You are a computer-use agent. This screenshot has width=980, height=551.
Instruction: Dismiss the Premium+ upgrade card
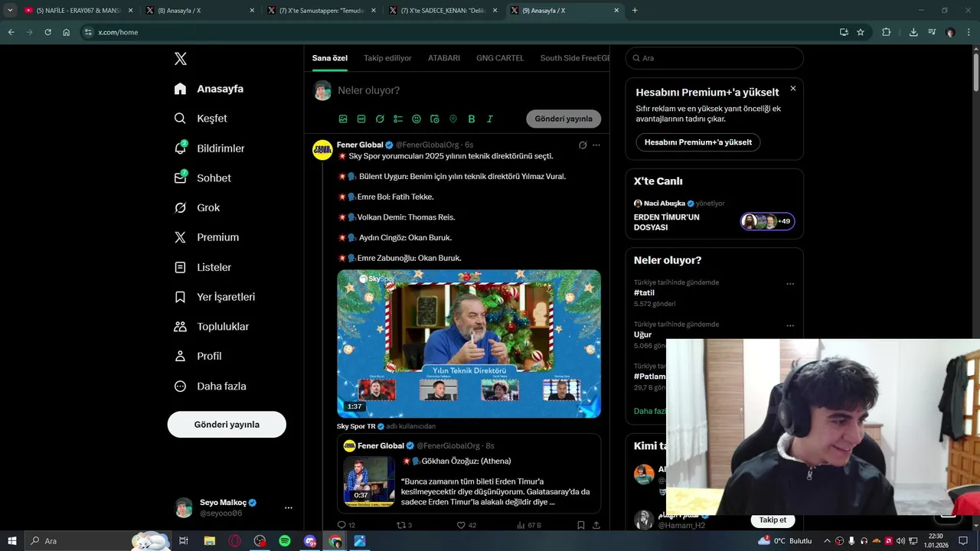(792, 89)
